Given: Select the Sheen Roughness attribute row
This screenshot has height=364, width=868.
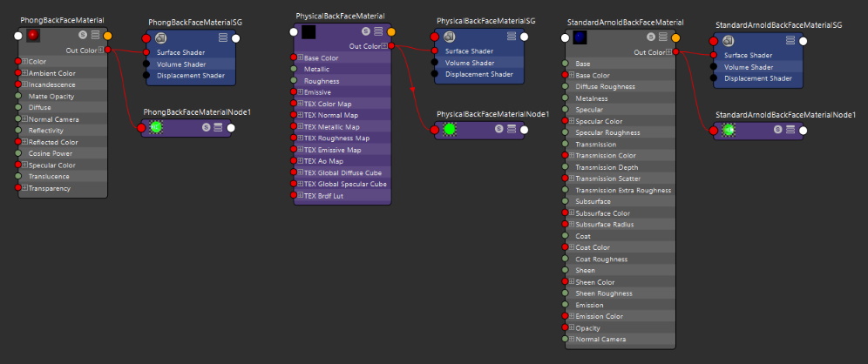Looking at the screenshot, I should tap(620, 293).
